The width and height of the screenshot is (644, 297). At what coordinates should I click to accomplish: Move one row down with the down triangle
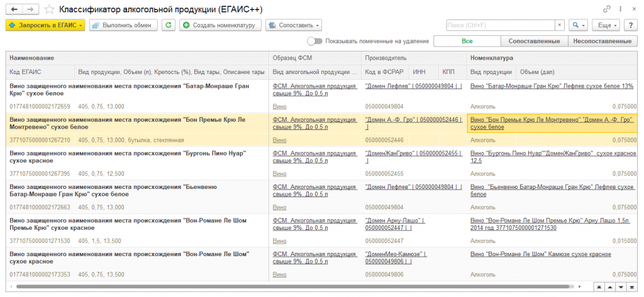click(621, 286)
